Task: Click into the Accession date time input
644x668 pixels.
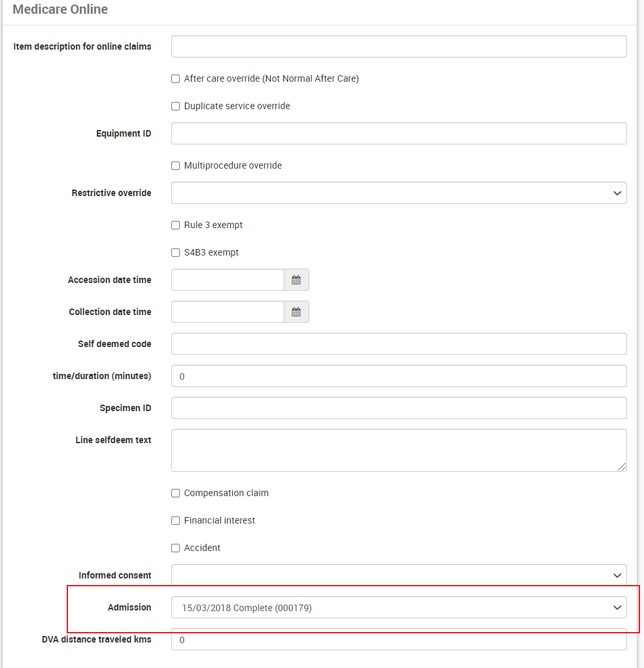Action: (228, 280)
